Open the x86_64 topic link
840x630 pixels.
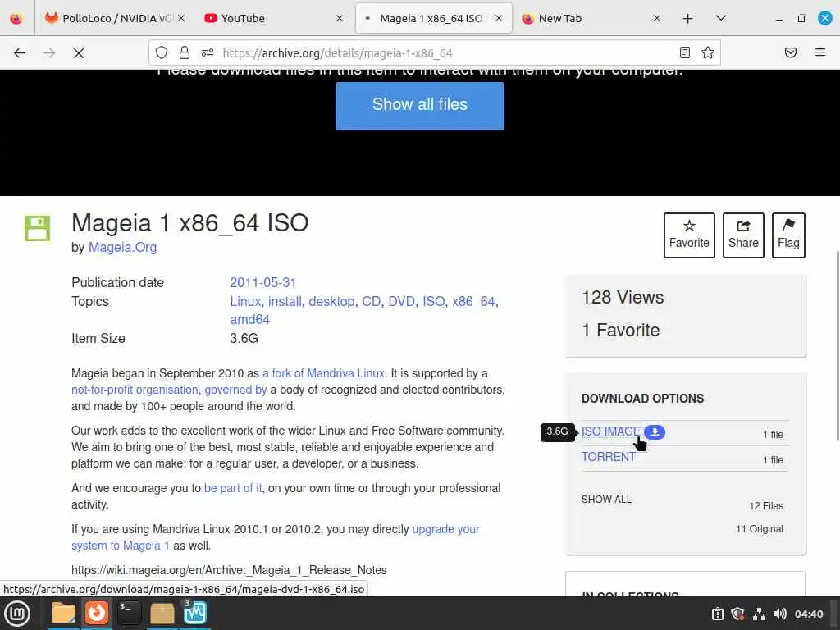pyautogui.click(x=473, y=301)
